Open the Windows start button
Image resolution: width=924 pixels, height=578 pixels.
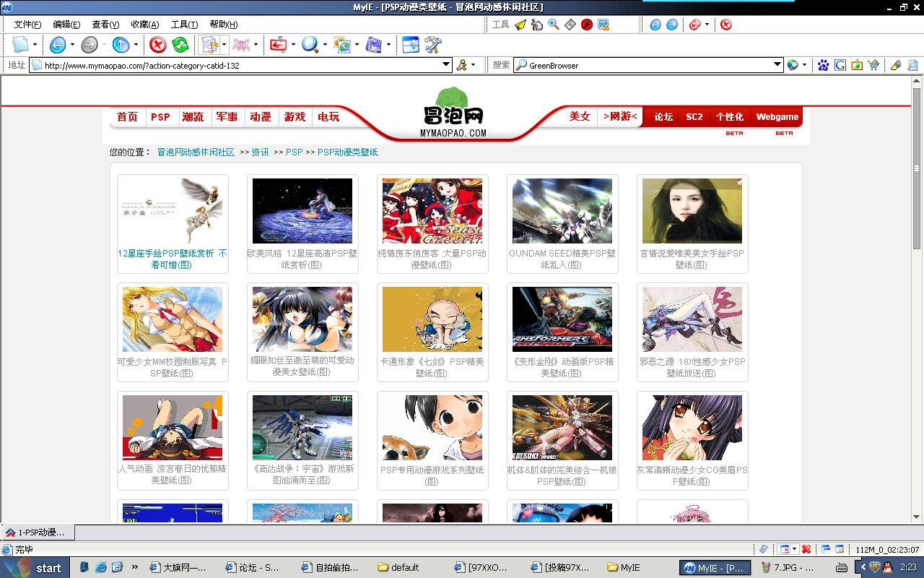tap(35, 567)
